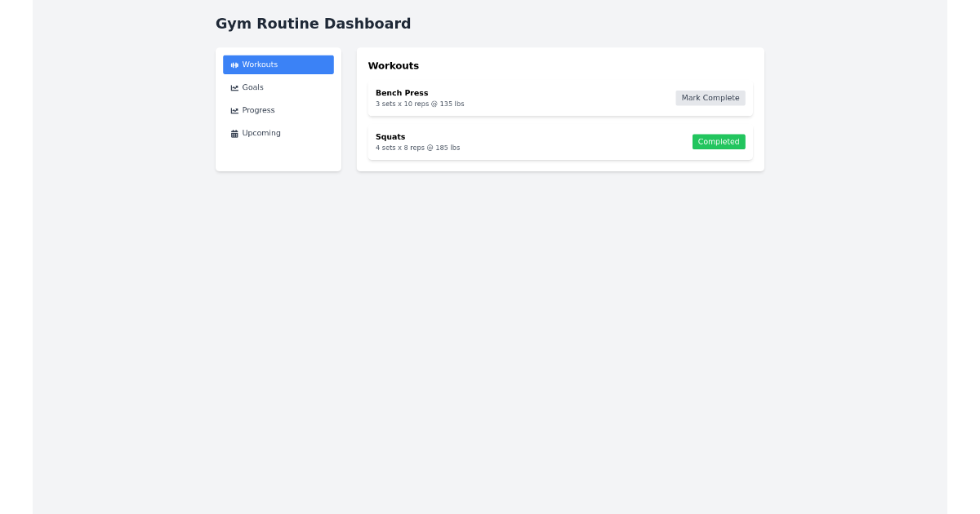Select the Workouts panel heading

click(x=394, y=66)
